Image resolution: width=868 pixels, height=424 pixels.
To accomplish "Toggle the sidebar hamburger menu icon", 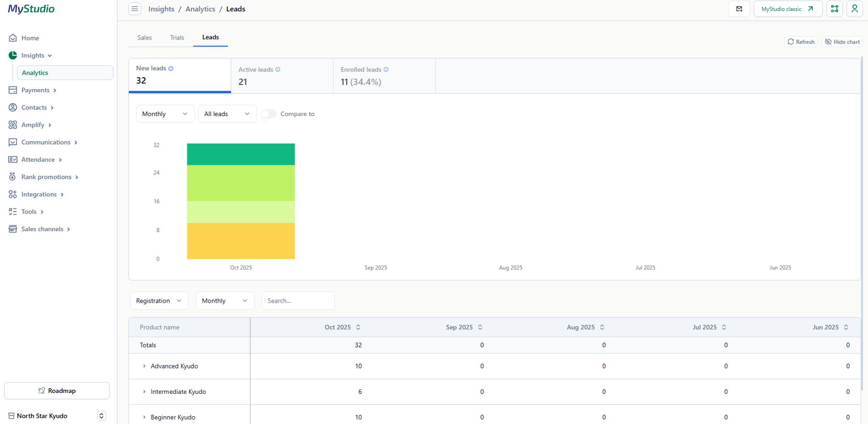I will point(135,9).
